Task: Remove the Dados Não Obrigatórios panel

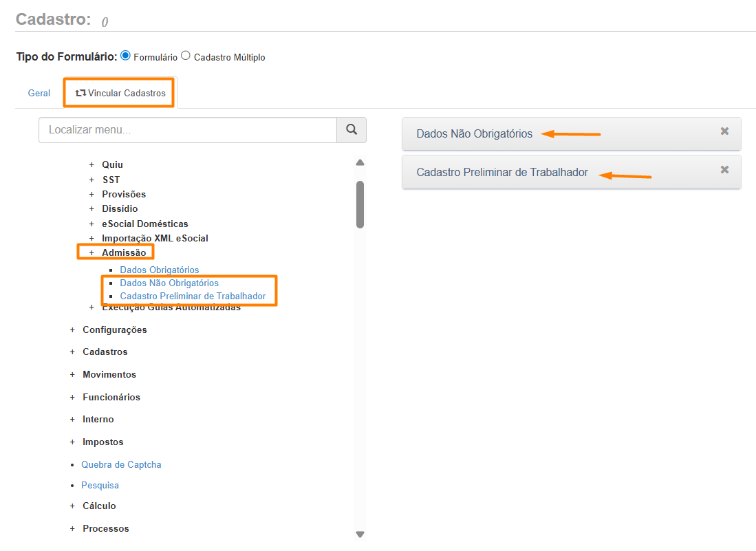Action: 724,131
